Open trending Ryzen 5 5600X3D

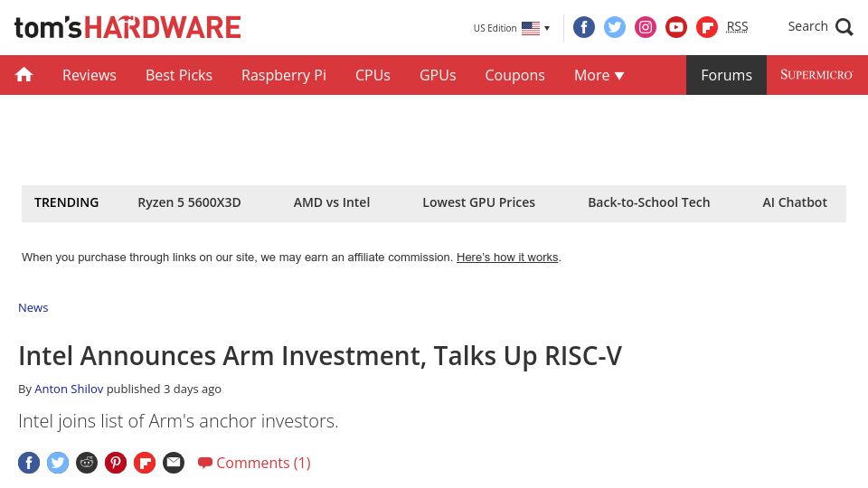point(189,202)
